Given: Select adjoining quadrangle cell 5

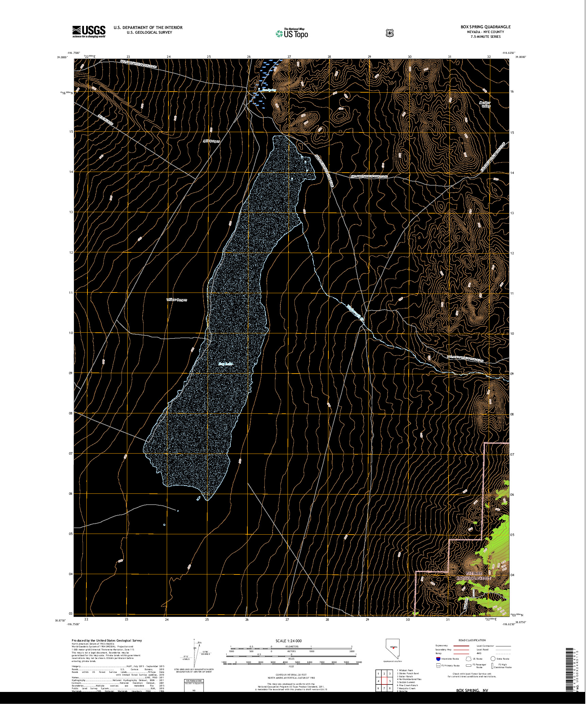Looking at the screenshot, I should coord(390,681).
